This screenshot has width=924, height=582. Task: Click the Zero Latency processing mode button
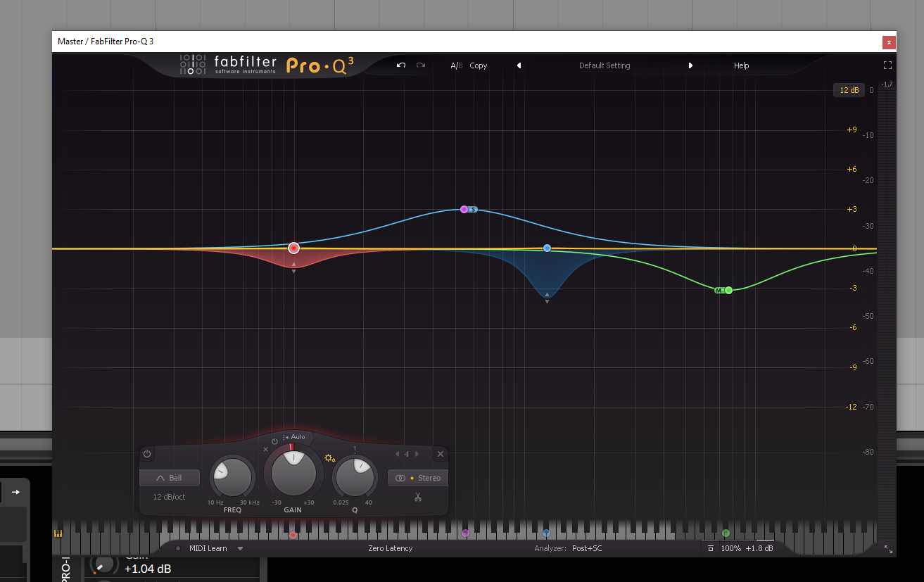pos(390,548)
